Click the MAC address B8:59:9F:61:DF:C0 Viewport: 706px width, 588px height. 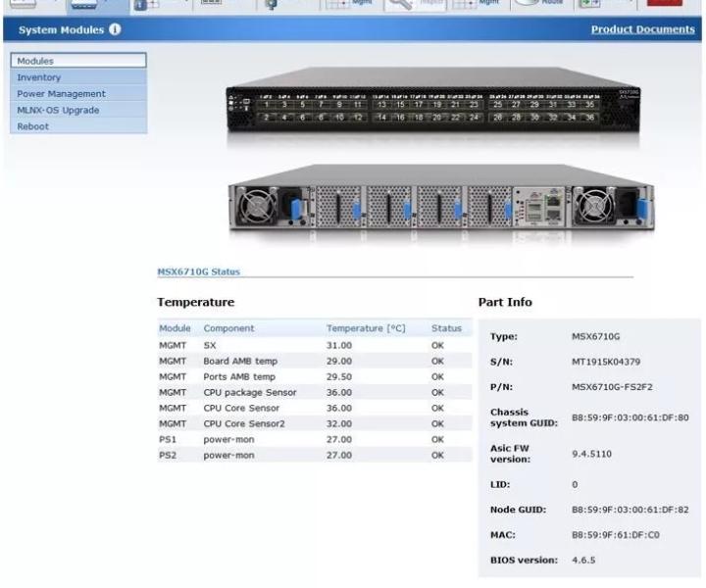(616, 535)
